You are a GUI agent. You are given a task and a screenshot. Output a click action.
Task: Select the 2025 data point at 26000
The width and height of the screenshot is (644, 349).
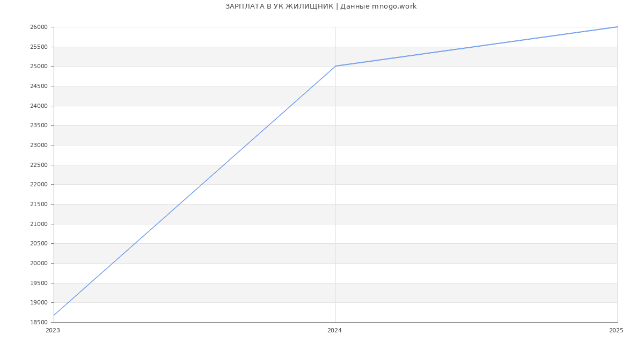click(x=617, y=27)
